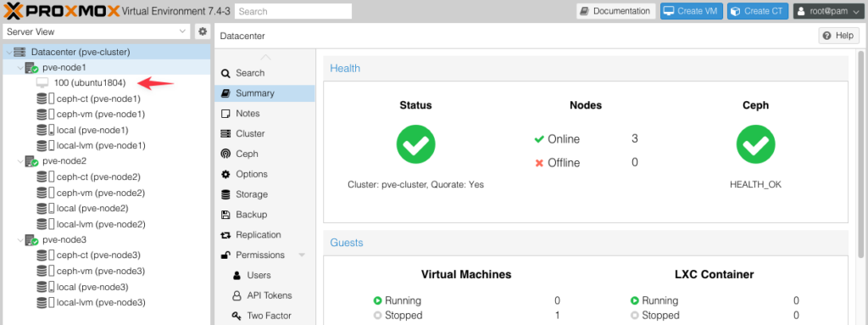
Task: Select local-lvm (pve-node1) storage
Action: coord(101,146)
